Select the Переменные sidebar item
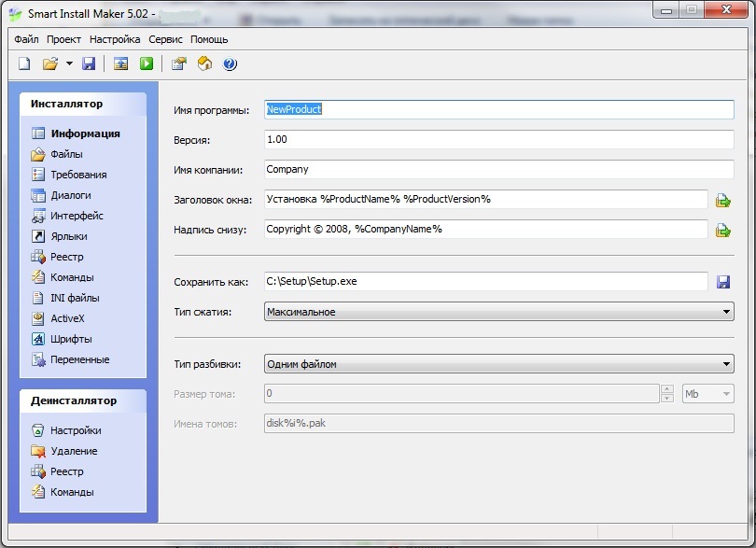 click(x=79, y=359)
